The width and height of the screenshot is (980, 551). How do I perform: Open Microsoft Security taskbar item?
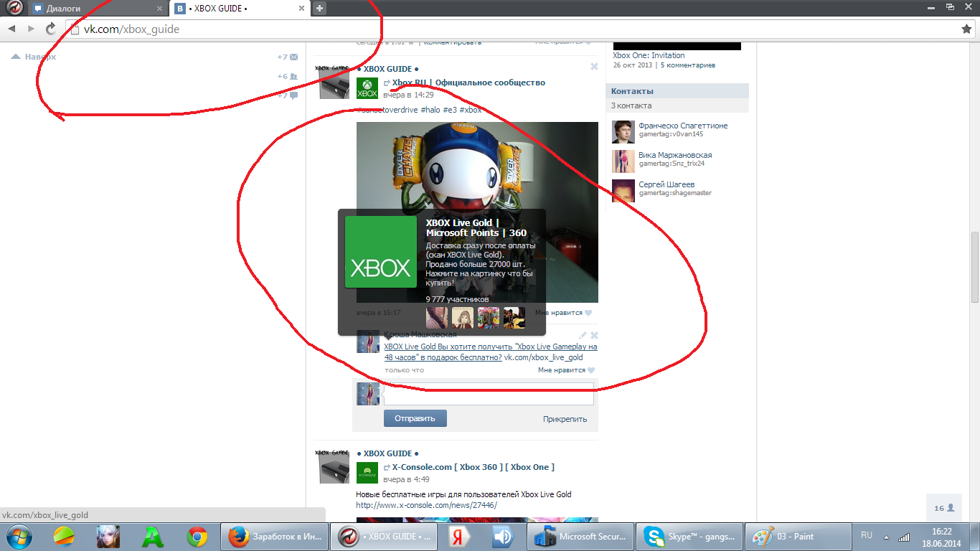[580, 536]
